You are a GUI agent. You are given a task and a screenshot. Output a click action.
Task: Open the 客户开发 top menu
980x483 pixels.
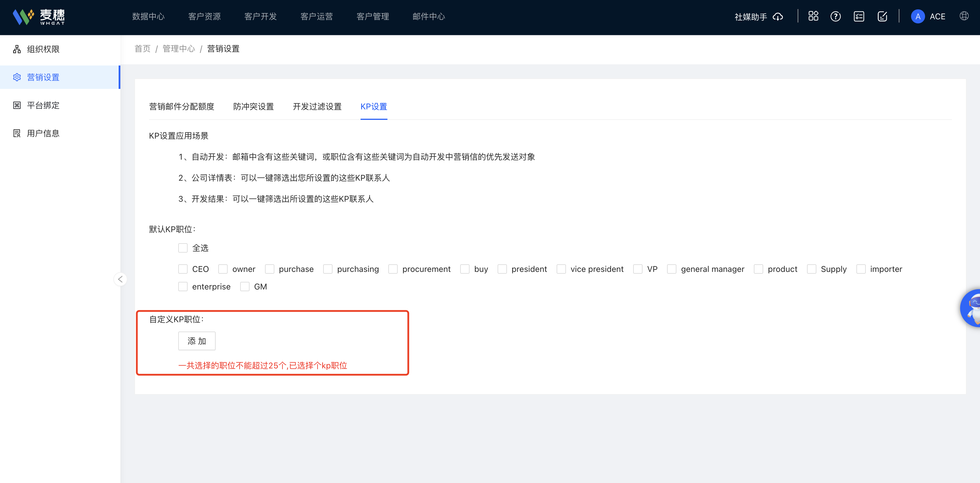[x=261, y=17]
